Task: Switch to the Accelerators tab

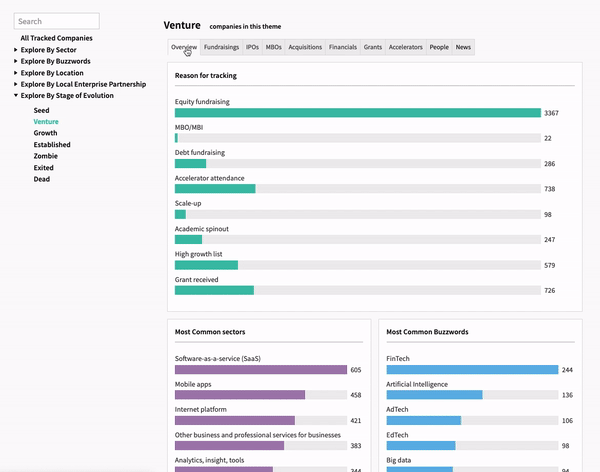Action: coord(406,47)
